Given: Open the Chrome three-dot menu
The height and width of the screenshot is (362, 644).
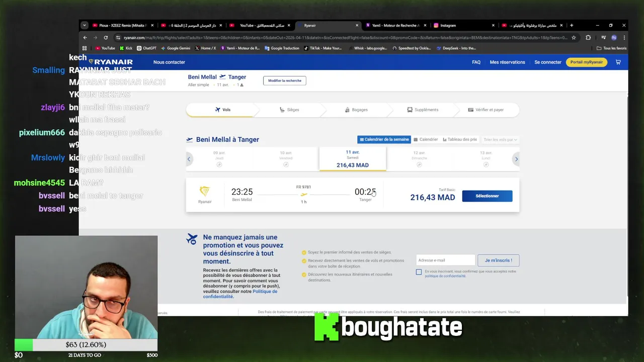Looking at the screenshot, I should pyautogui.click(x=624, y=38).
